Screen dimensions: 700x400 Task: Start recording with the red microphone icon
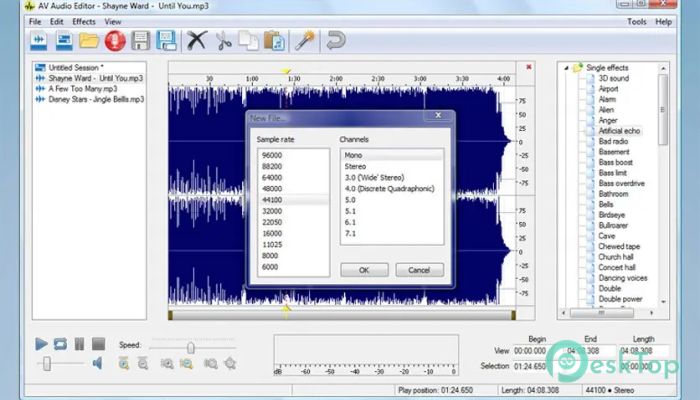click(115, 41)
